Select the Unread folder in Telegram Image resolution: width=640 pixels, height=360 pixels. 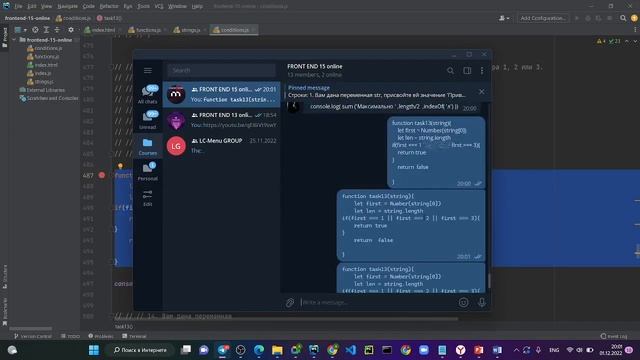pyautogui.click(x=148, y=120)
